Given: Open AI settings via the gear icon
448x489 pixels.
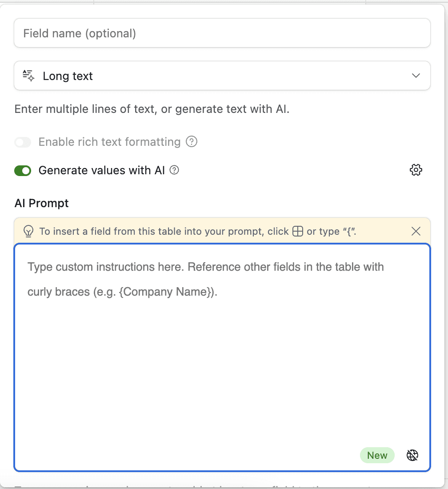Looking at the screenshot, I should click(416, 170).
